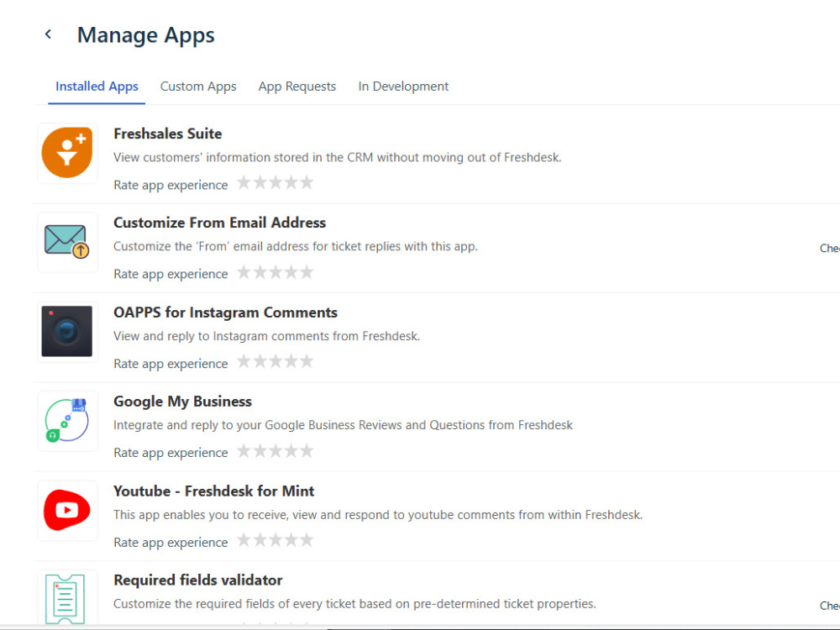
Task: Rate Customize From Email Address four stars
Action: 291,272
